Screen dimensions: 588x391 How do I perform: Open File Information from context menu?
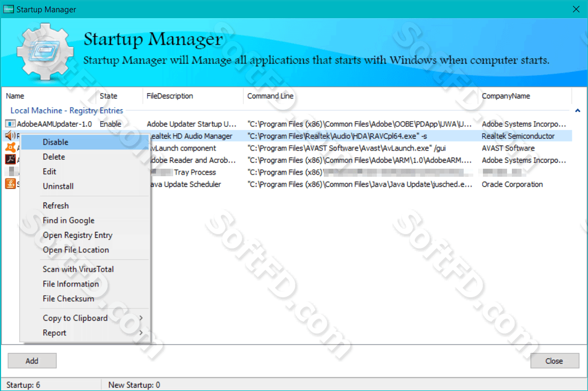coord(85,284)
